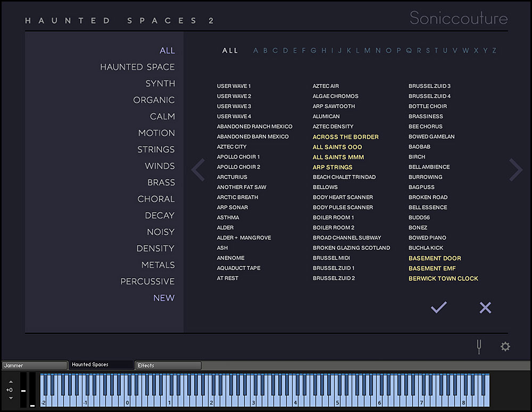Go to previous page with left chevron
The image size is (532, 412).
(x=198, y=170)
